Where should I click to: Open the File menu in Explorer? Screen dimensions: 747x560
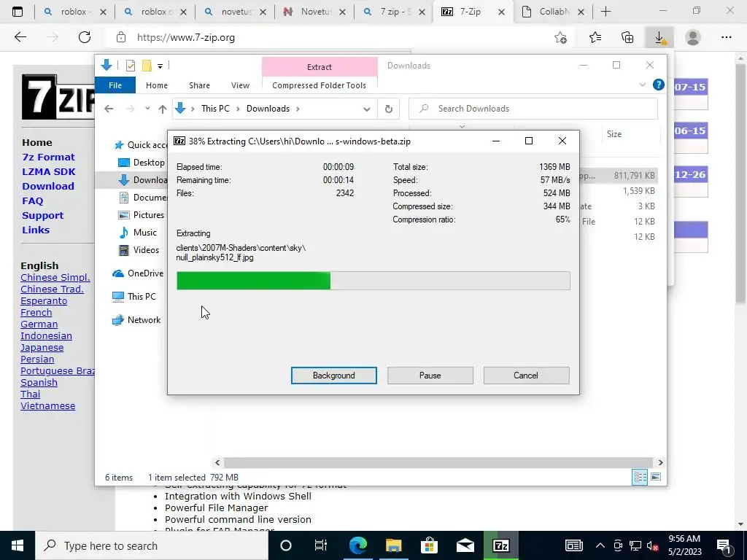pyautogui.click(x=115, y=85)
